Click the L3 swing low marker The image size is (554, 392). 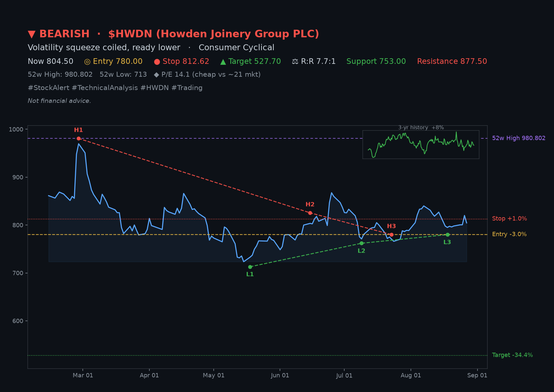(x=447, y=235)
